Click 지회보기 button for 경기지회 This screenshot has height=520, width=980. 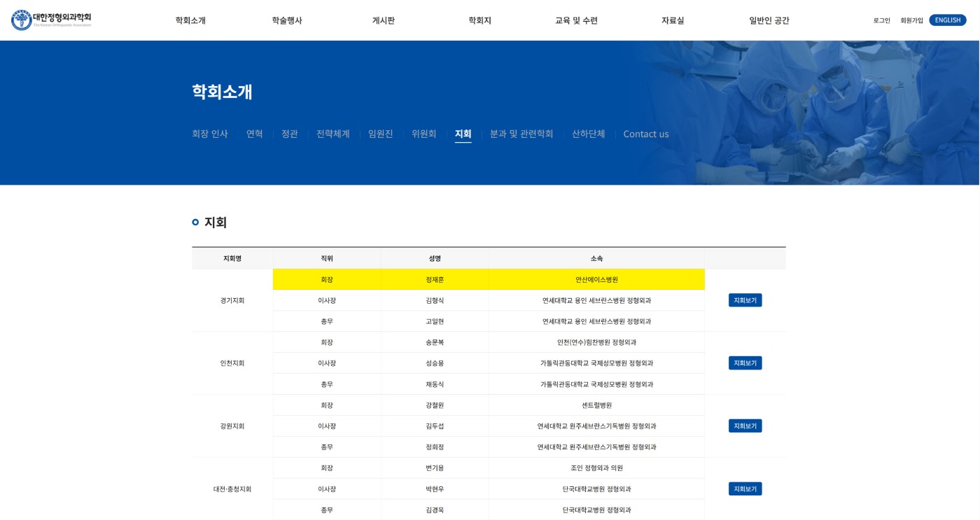(745, 300)
